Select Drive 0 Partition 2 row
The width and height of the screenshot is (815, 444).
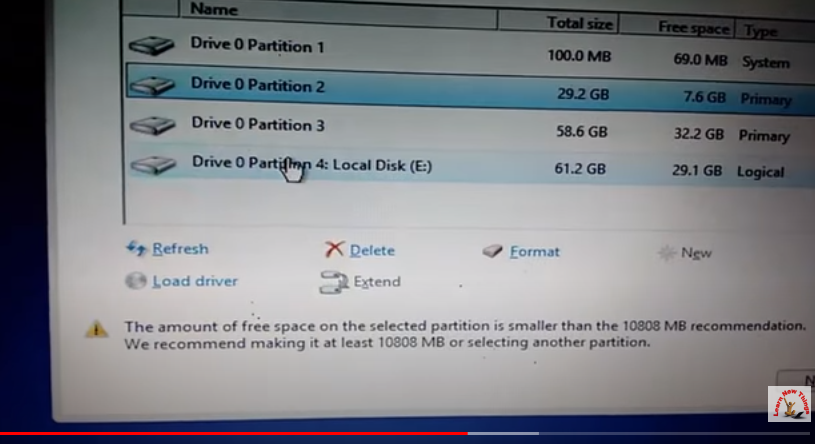(x=470, y=90)
